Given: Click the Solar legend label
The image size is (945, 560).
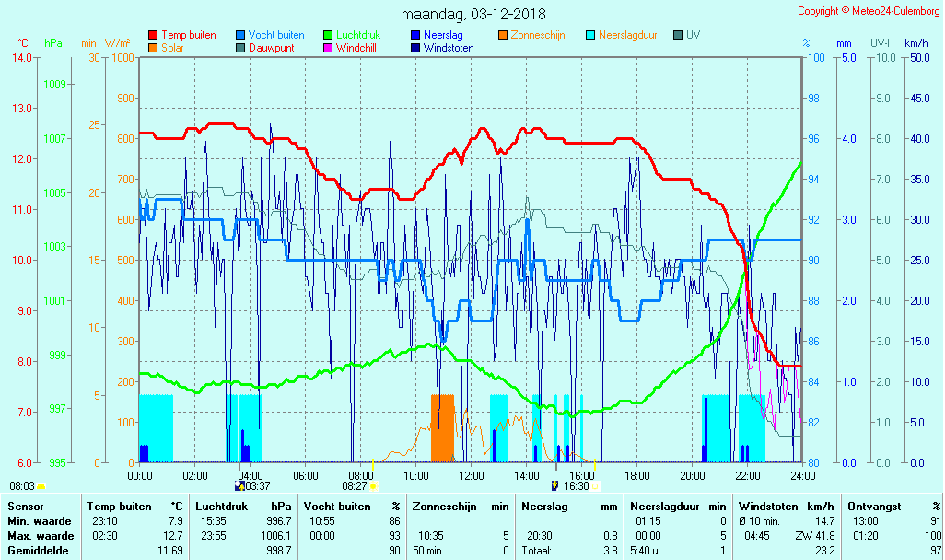Looking at the screenshot, I should (172, 48).
